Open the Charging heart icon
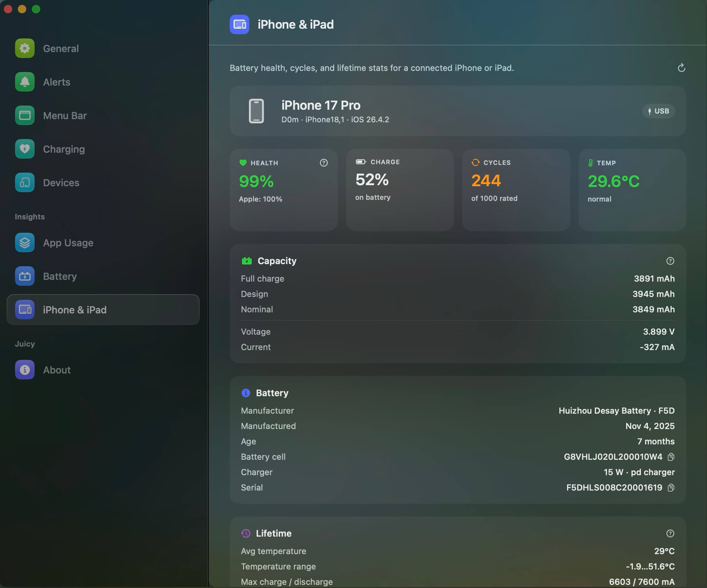Viewport: 707px width, 588px height. (24, 149)
